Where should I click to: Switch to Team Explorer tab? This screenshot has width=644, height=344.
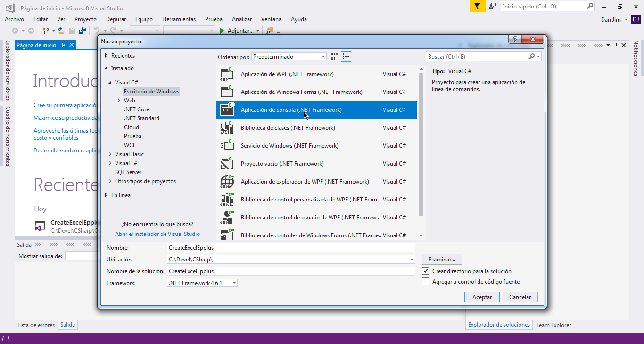click(x=553, y=325)
